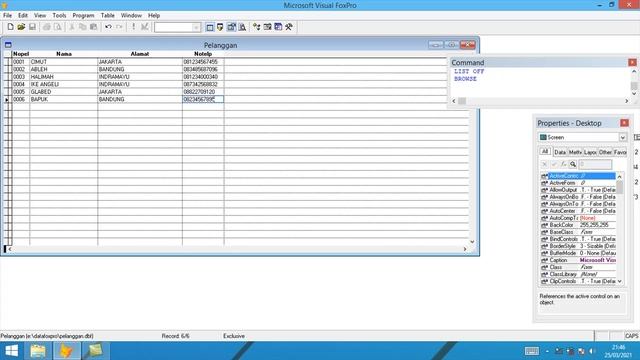Click the Print toolbar icon
Viewport: 640px width, 360px height.
pyautogui.click(x=47, y=27)
